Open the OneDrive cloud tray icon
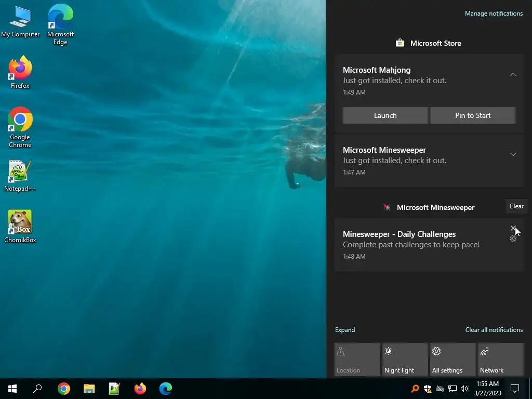This screenshot has height=399, width=532. tap(440, 389)
